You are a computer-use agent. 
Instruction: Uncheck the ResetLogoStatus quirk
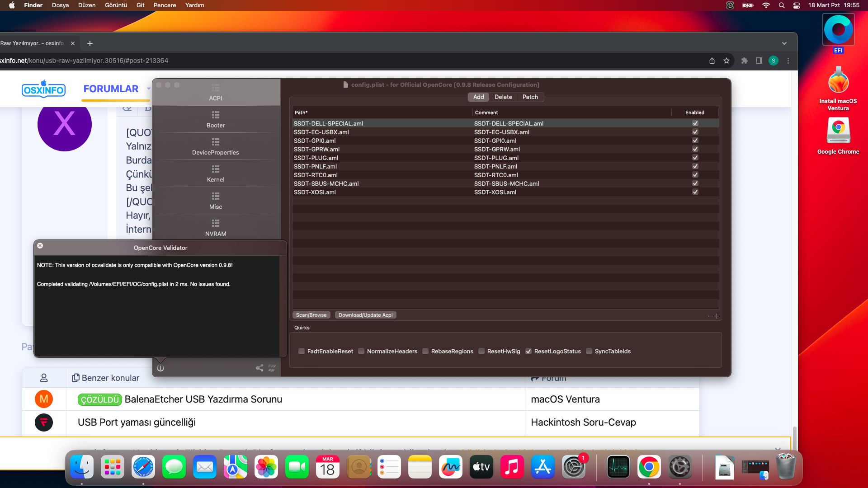pyautogui.click(x=528, y=351)
